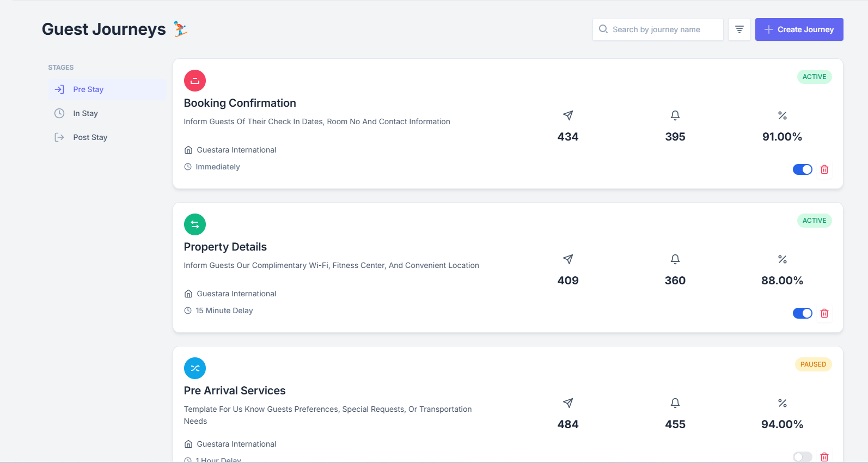Delete the Booking Confirmation journey
The image size is (868, 463).
824,169
